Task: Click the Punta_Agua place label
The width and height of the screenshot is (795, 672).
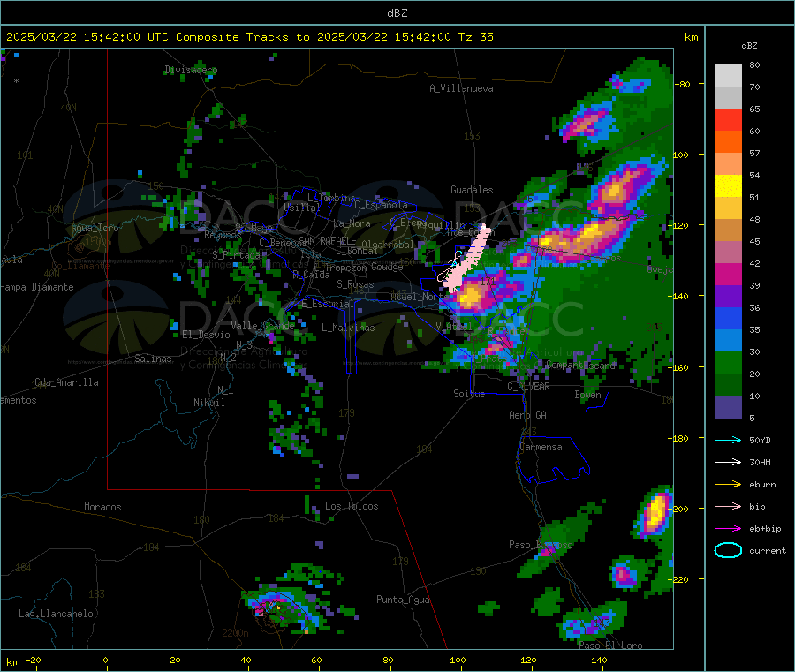Action: tap(403, 600)
